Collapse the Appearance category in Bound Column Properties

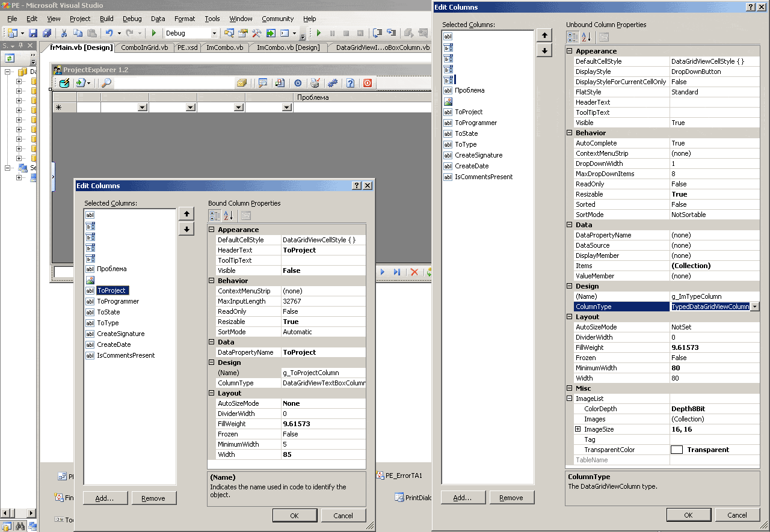[x=212, y=230]
